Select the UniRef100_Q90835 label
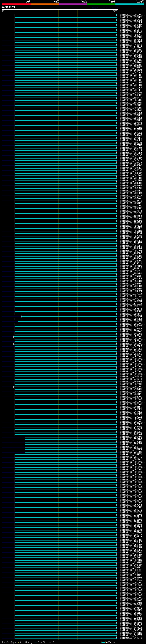The image size is (146, 644). coord(131,565)
